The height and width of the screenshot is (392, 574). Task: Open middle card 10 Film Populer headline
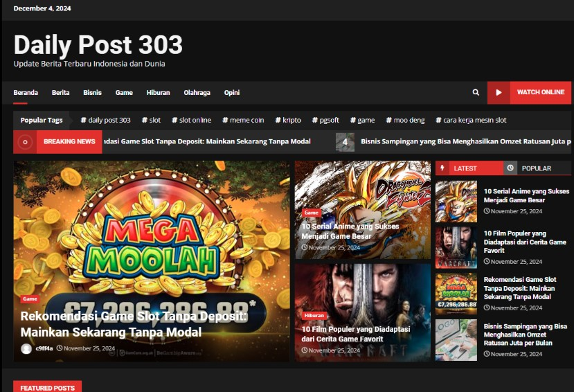point(355,334)
